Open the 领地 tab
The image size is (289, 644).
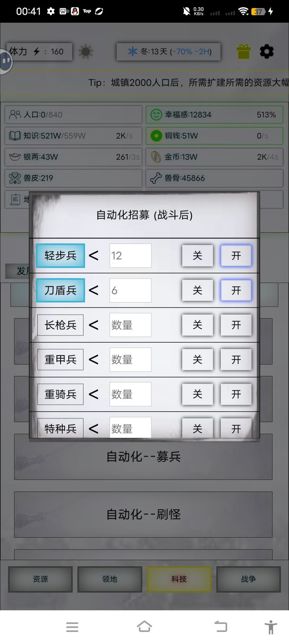[x=110, y=579]
